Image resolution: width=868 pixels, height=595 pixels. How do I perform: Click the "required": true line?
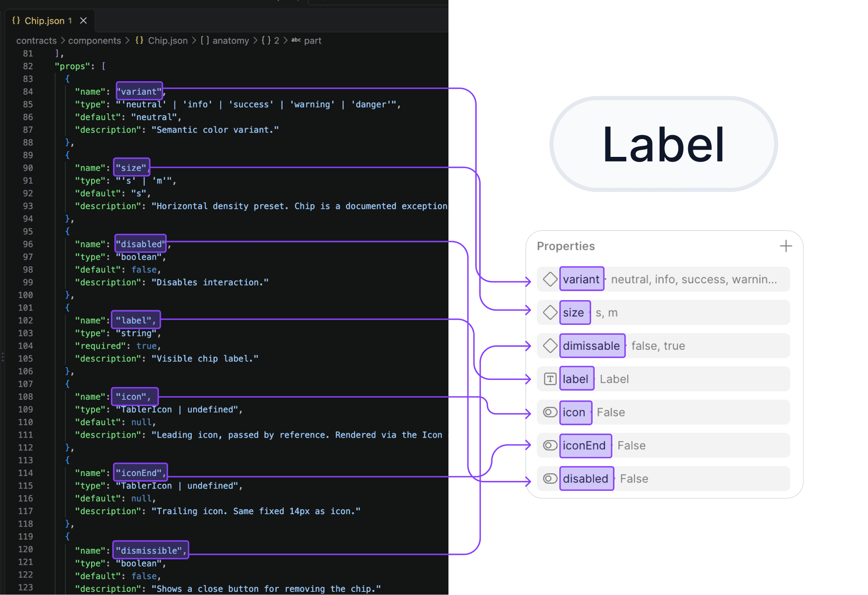[x=118, y=346]
